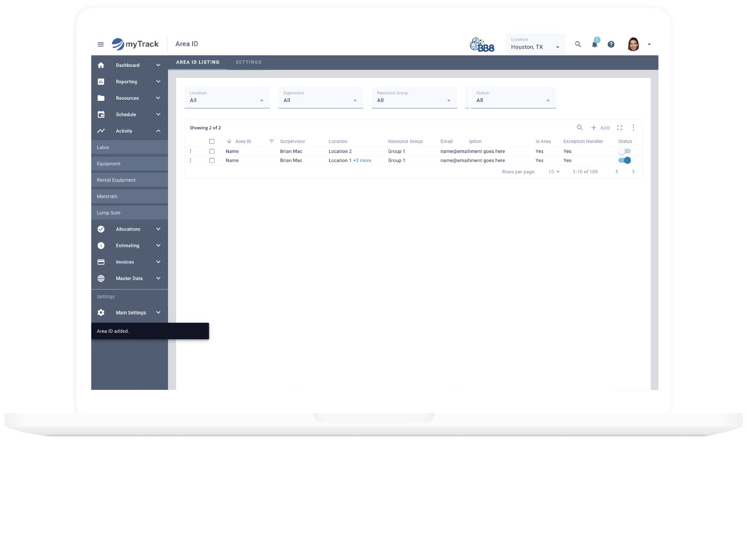Open the hamburger navigation menu
This screenshot has height=560, width=747.
[x=100, y=44]
